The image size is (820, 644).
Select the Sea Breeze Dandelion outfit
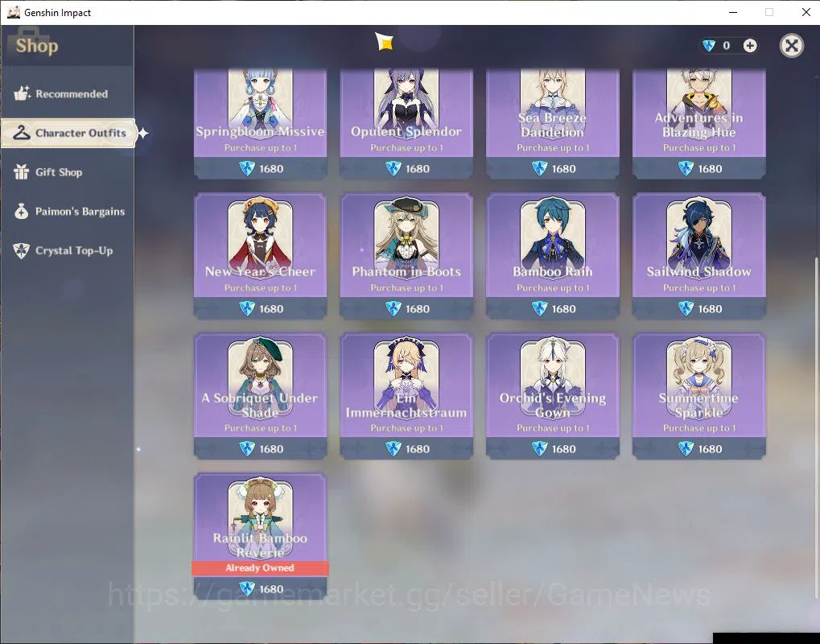553,123
